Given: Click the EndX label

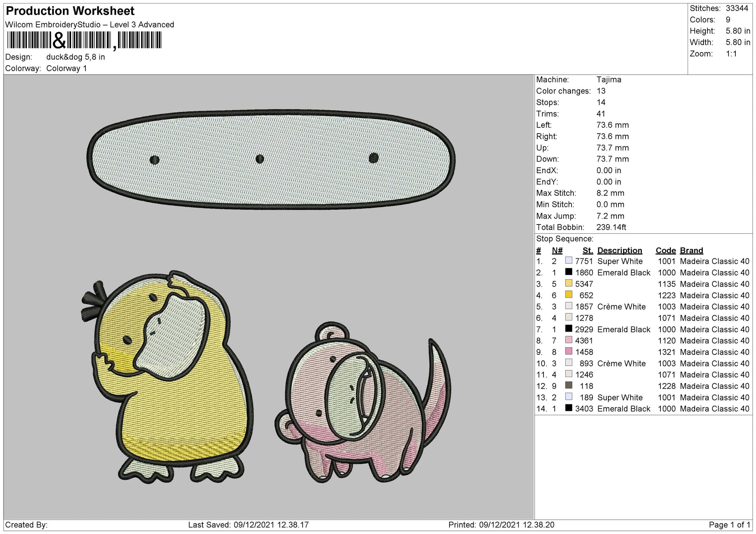Looking at the screenshot, I should click(547, 170).
